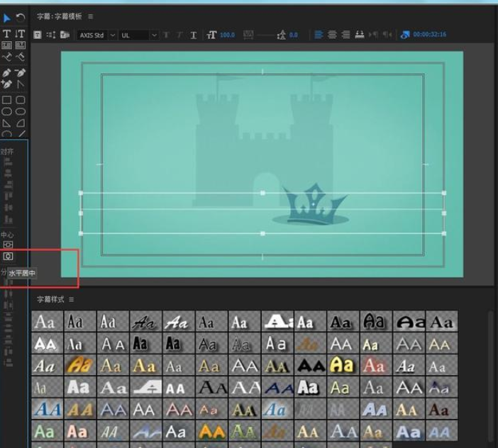Screen dimensions: 498x448
Task: Open the title panel menu beside 字幕模板
Action: [90, 16]
